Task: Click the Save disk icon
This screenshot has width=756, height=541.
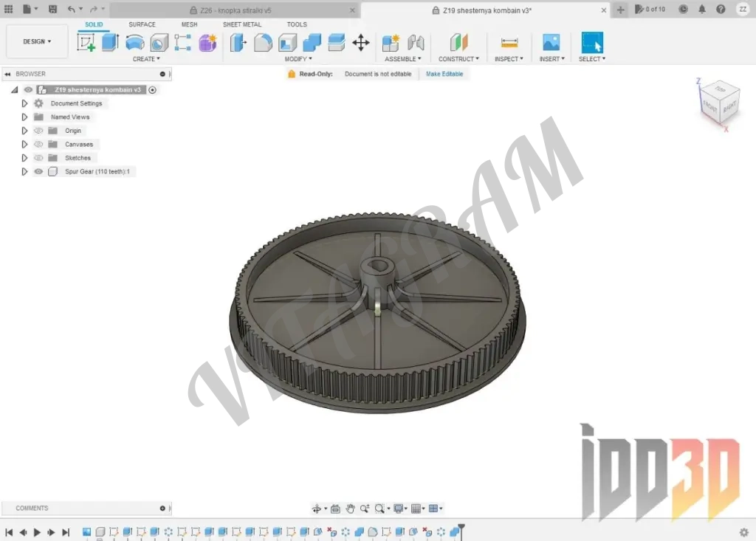Action: (52, 10)
